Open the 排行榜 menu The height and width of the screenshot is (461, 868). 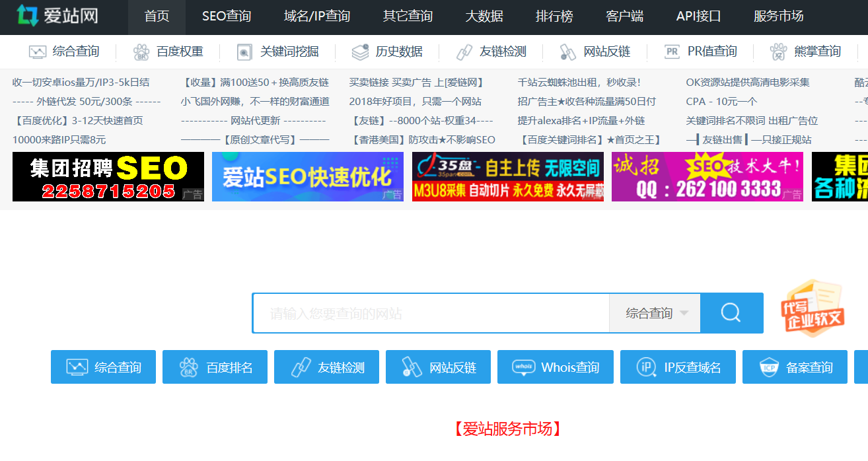(554, 17)
